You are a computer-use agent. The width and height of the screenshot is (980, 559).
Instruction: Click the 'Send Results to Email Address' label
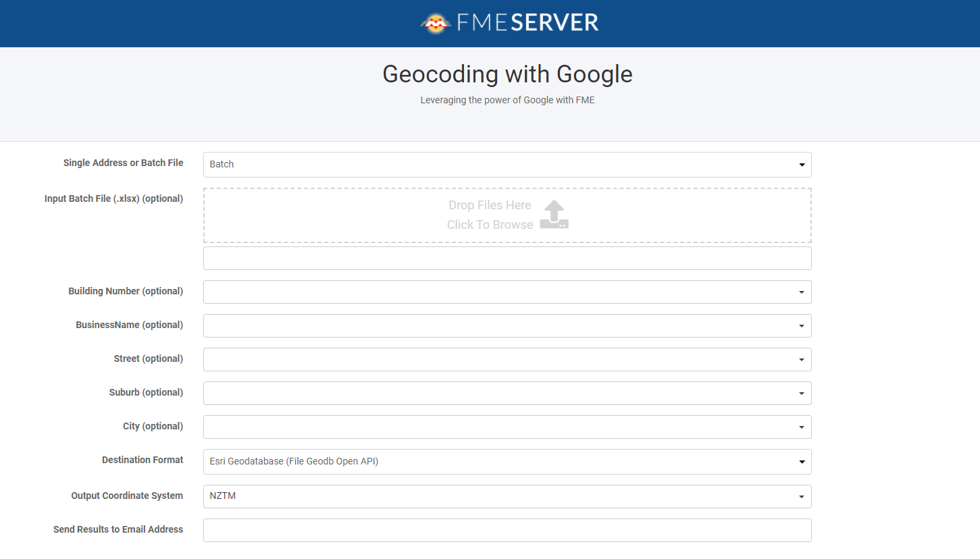pyautogui.click(x=118, y=529)
